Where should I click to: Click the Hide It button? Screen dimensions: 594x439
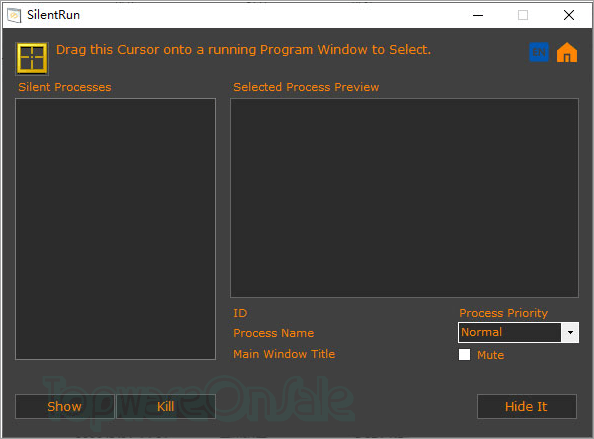(x=527, y=406)
